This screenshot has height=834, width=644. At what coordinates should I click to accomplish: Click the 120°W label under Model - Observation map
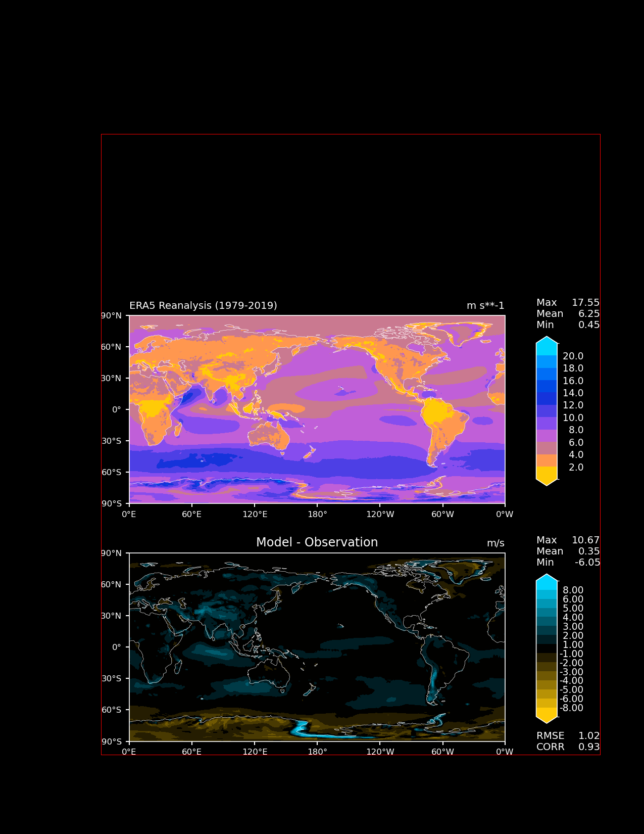click(380, 752)
